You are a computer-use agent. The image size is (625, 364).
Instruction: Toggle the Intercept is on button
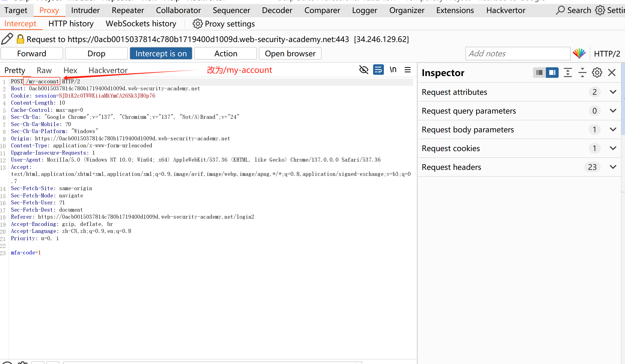(x=161, y=54)
